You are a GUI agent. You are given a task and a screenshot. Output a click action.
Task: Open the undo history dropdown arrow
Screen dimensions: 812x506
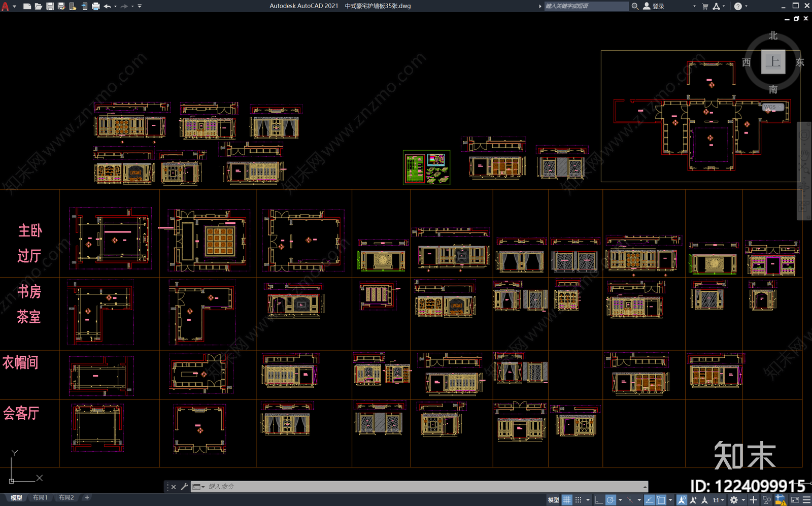[115, 6]
